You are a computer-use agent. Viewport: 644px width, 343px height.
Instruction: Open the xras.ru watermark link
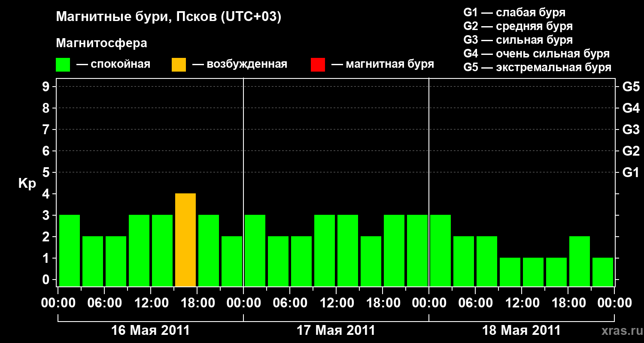(x=620, y=331)
